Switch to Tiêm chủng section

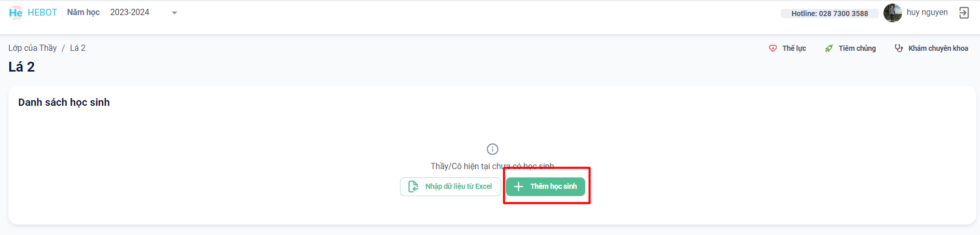857,48
